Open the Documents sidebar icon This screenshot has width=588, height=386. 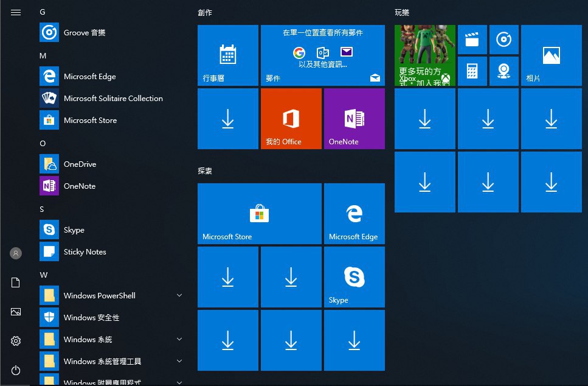[x=16, y=282]
